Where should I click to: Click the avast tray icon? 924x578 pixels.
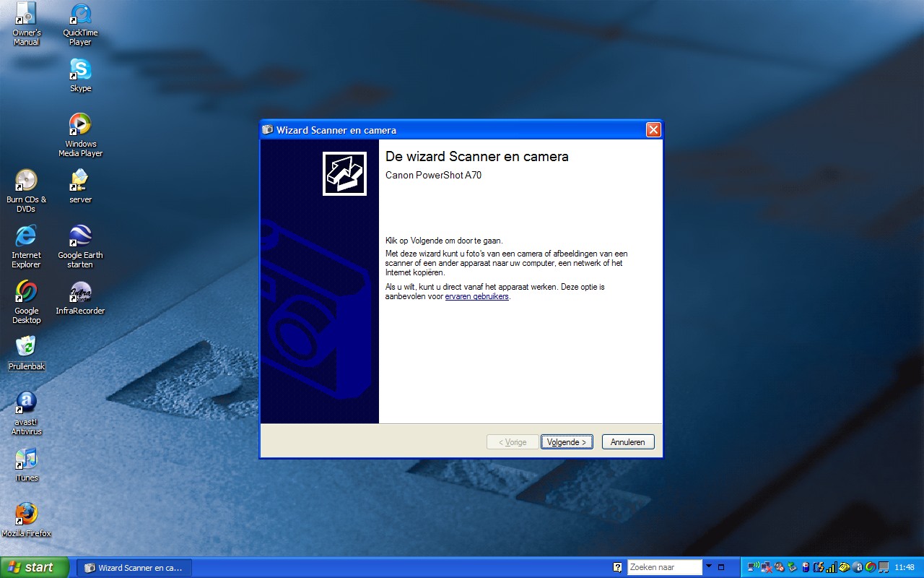[x=858, y=567]
